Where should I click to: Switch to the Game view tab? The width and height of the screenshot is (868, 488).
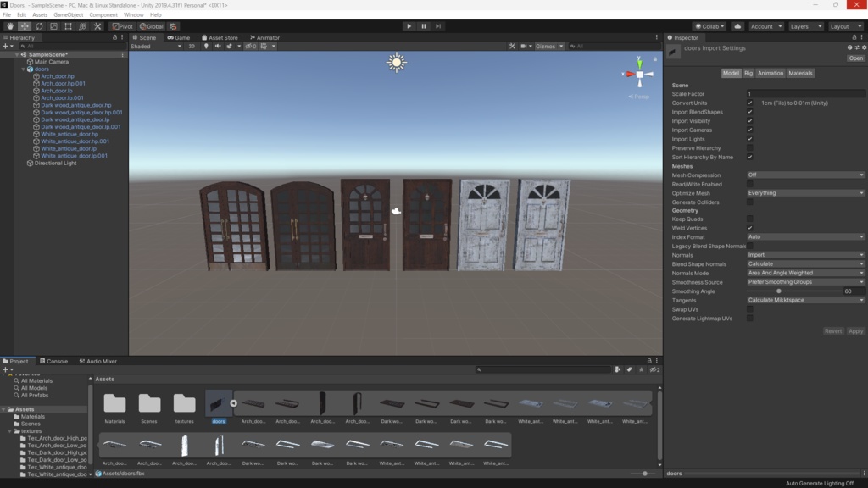(181, 39)
